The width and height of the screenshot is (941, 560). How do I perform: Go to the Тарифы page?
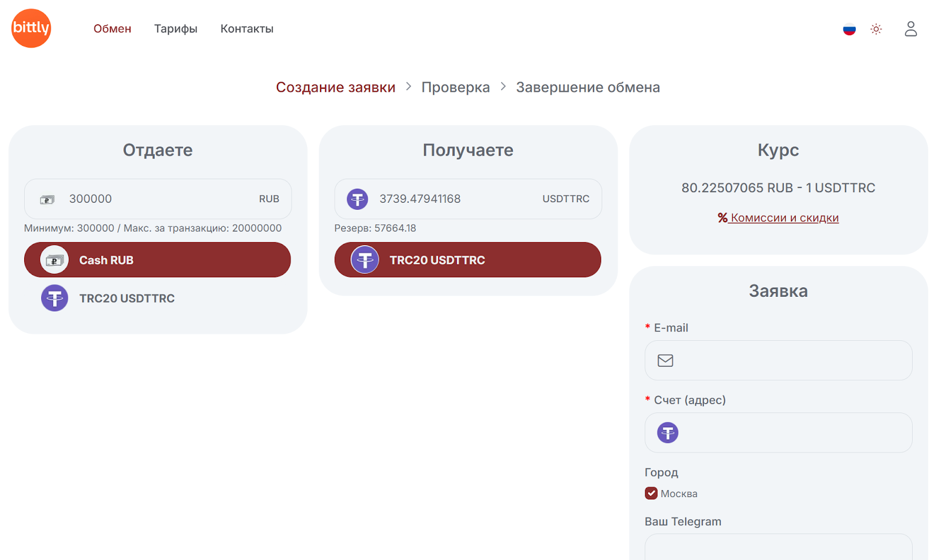(x=176, y=29)
